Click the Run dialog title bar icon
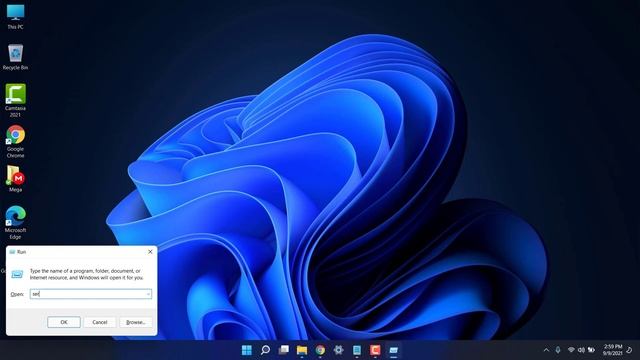This screenshot has width=640, height=360. coord(12,252)
